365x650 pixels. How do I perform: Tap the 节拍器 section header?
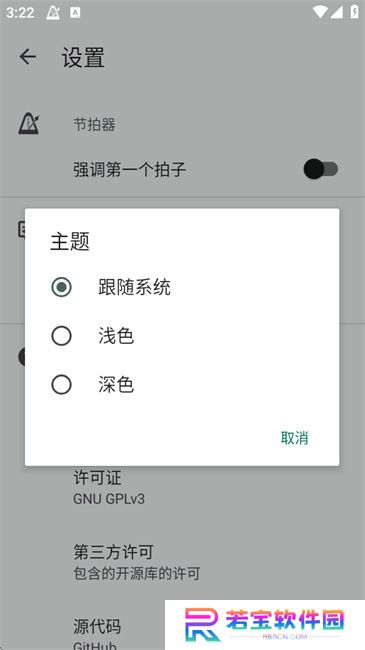coord(94,124)
